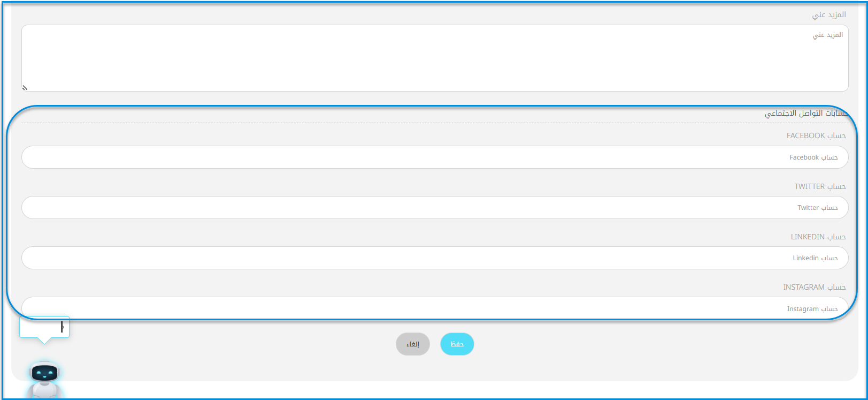Click the حساب LINKEDIN field label
This screenshot has width=868, height=400.
click(x=818, y=237)
